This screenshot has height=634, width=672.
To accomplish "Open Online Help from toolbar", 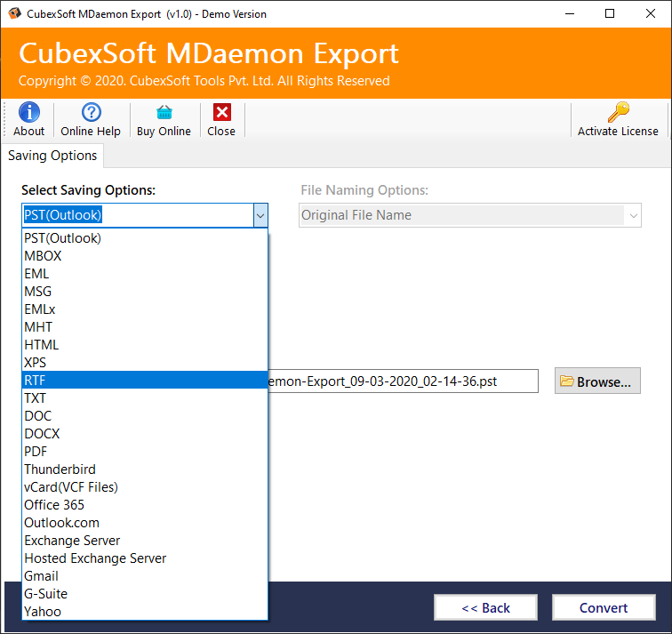I will (x=91, y=113).
